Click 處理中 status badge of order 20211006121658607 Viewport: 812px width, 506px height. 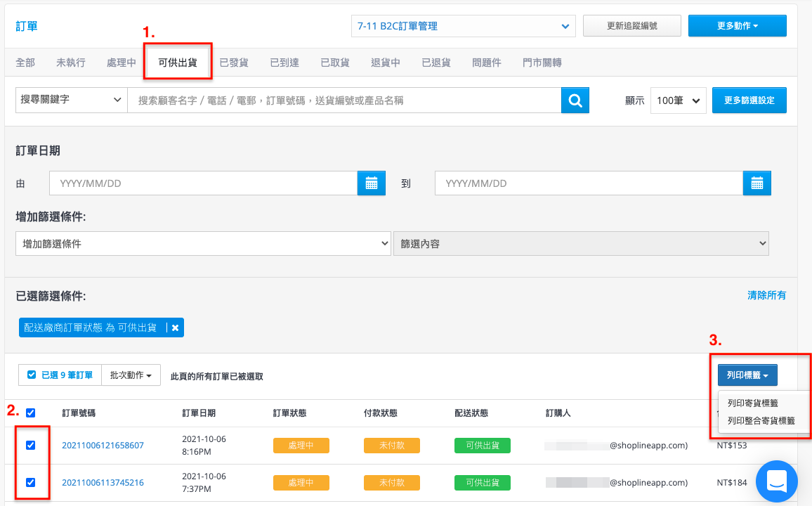point(301,446)
